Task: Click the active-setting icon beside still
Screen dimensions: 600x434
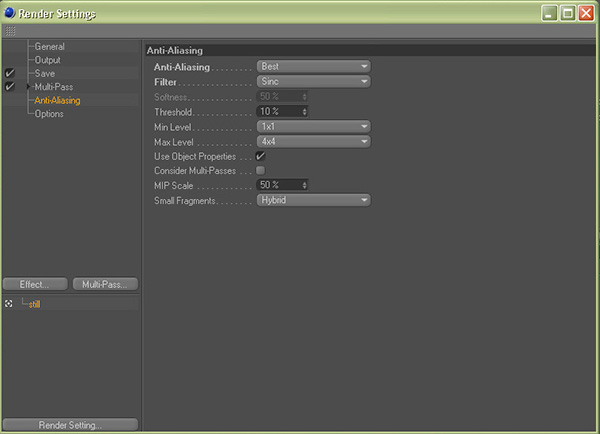Action: pyautogui.click(x=9, y=303)
